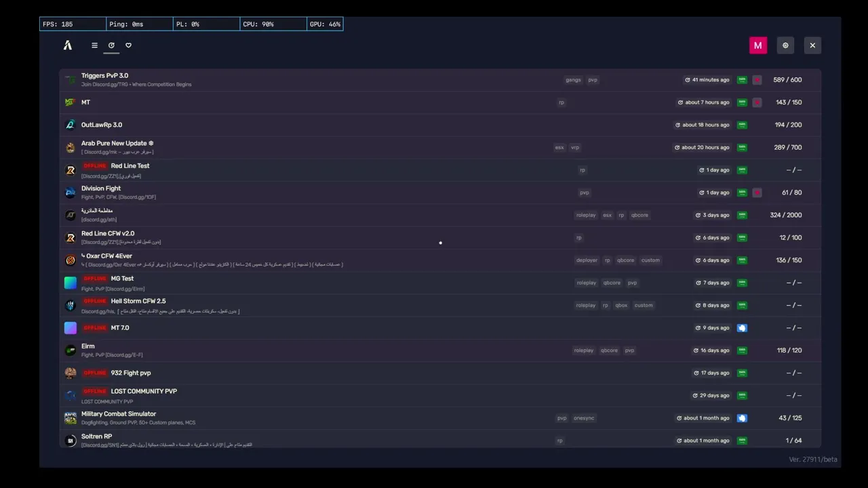Unfavorite Triggers PvP 3.0 via heart

tap(757, 80)
